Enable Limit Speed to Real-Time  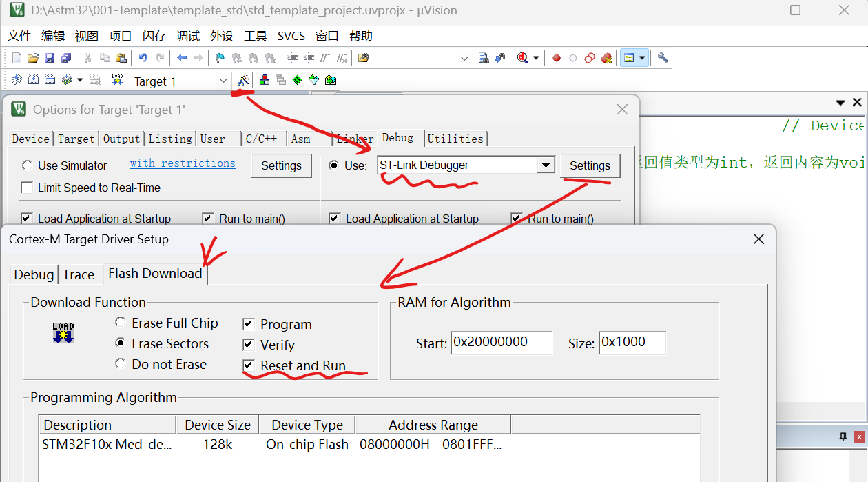pos(27,188)
